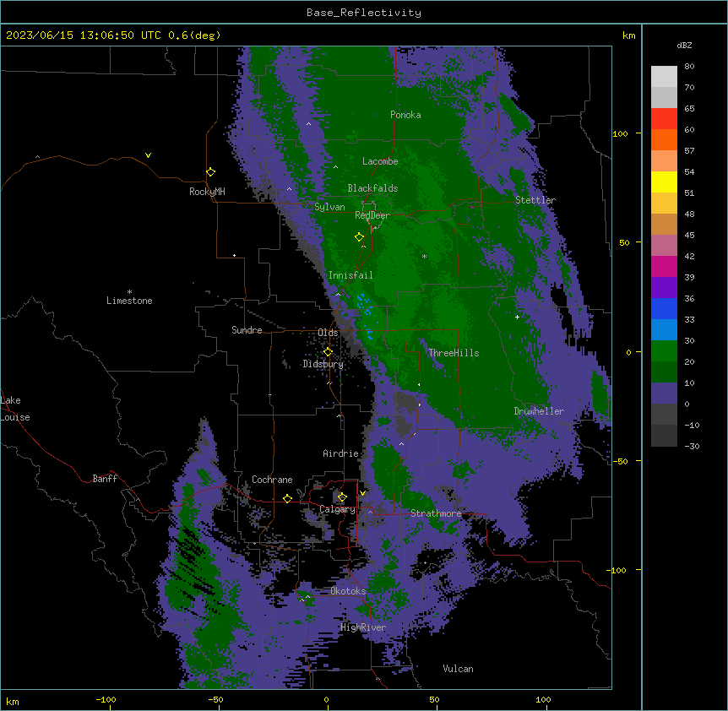Pick the light gray 80 dBZ swatch

(664, 77)
